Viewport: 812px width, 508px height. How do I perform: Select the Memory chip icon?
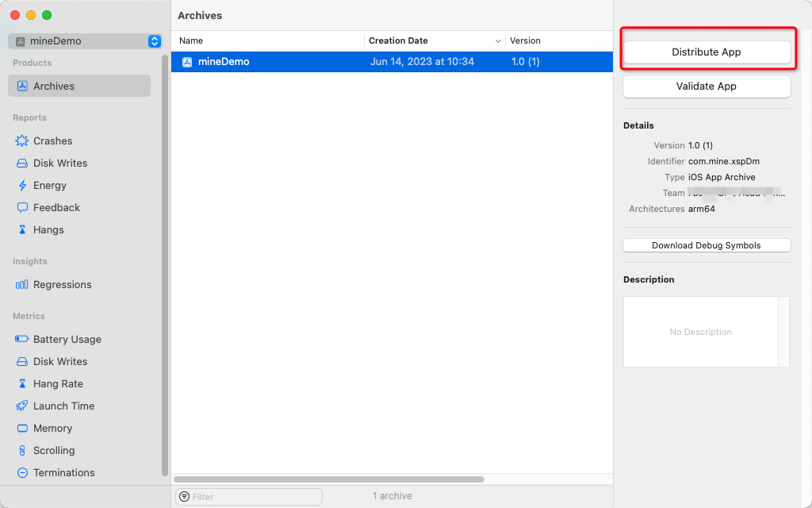point(21,428)
